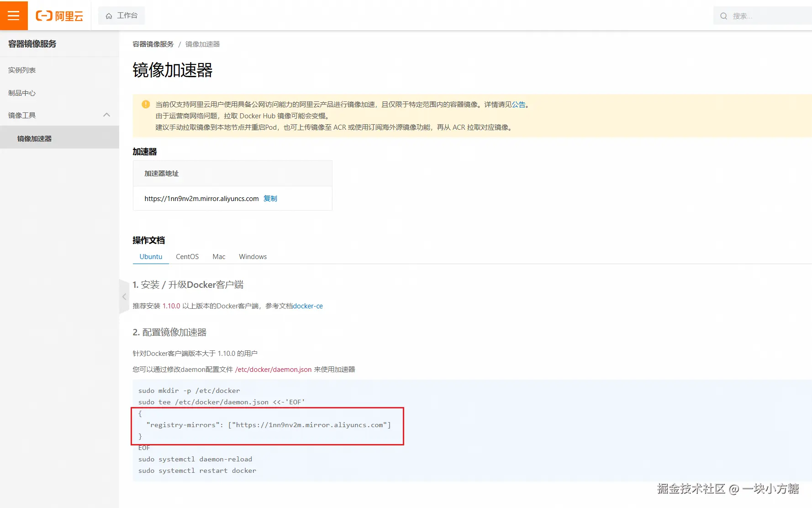Click the 镜像加速器 breadcrumb item
This screenshot has height=508, width=812.
(x=203, y=44)
